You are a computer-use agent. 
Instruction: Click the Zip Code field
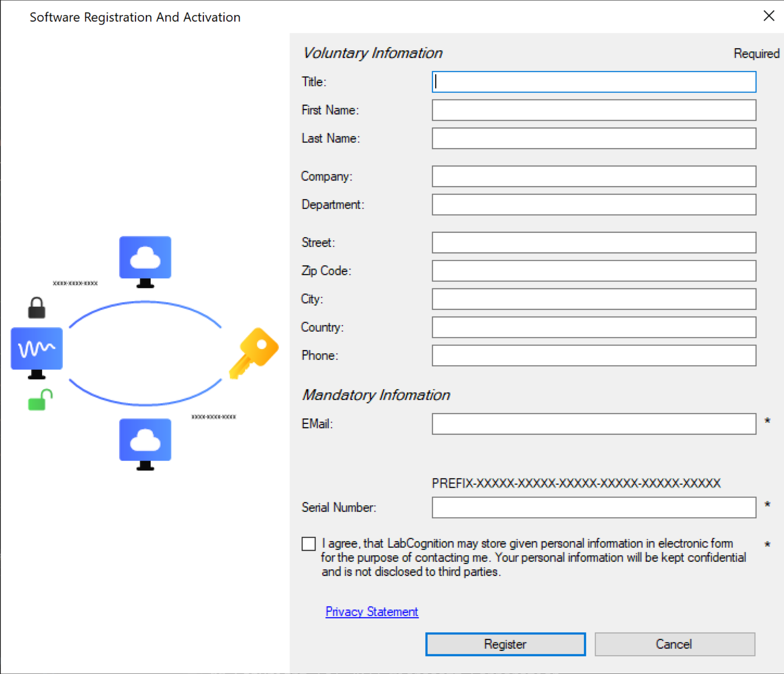point(593,271)
